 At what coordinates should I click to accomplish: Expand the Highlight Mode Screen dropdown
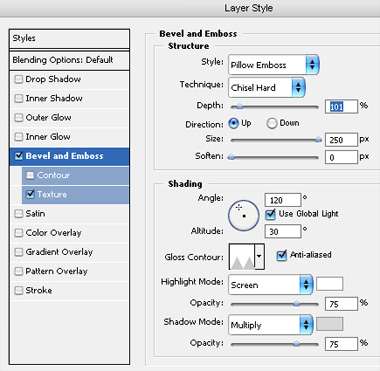coord(271,285)
